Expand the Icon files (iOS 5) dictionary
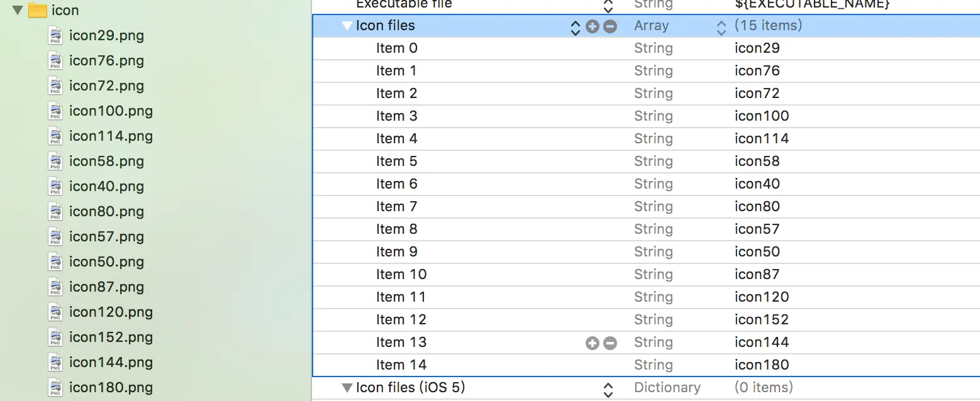The width and height of the screenshot is (980, 401). 347,388
